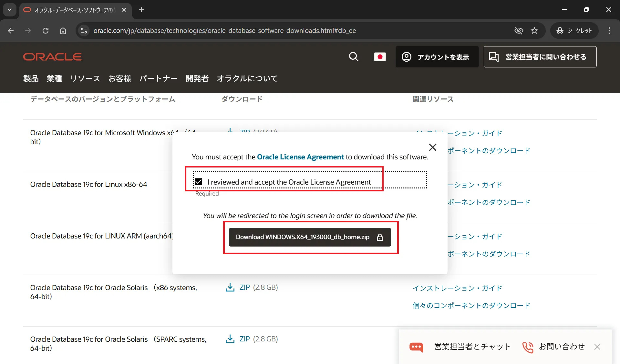The height and width of the screenshot is (364, 620).
Task: Click Oracle Database 19c for LINUX ARM text
Action: pos(101,236)
